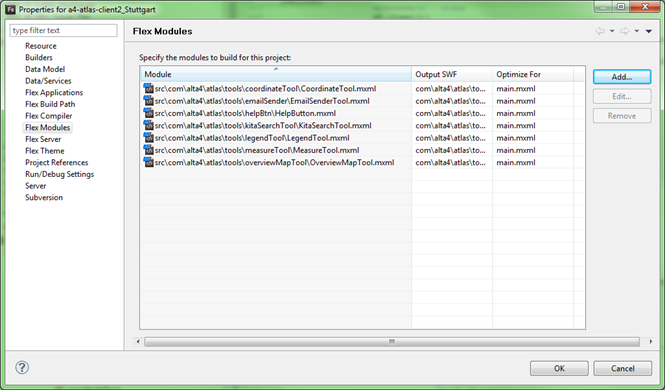Select Project References page

[56, 162]
